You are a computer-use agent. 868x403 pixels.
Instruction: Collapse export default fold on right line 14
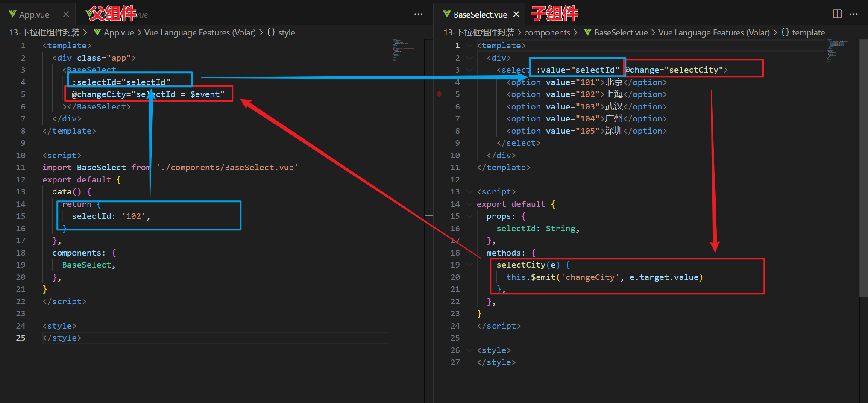469,204
